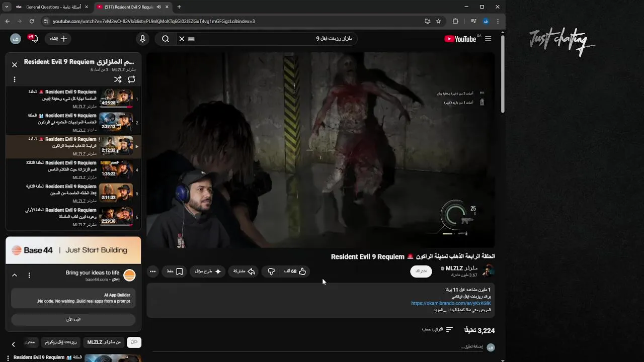Open options for suggested Resident Evil video

8,357
